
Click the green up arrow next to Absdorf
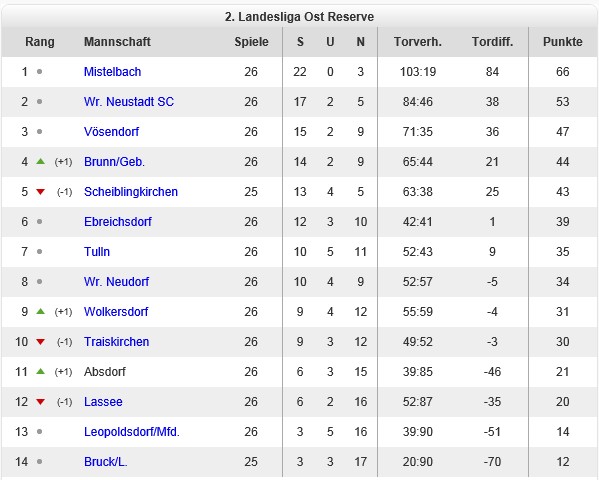coord(40,371)
